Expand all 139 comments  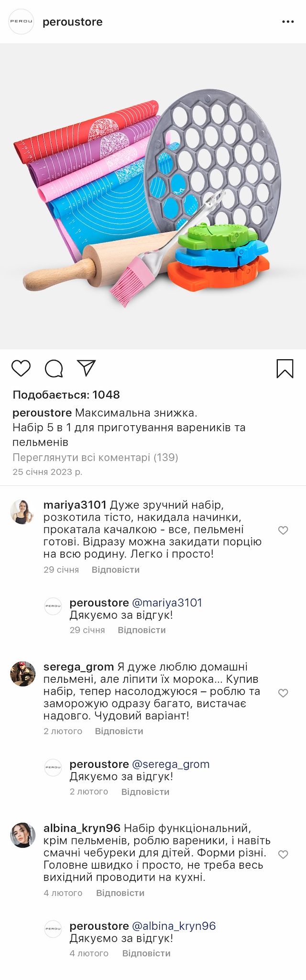(x=95, y=457)
